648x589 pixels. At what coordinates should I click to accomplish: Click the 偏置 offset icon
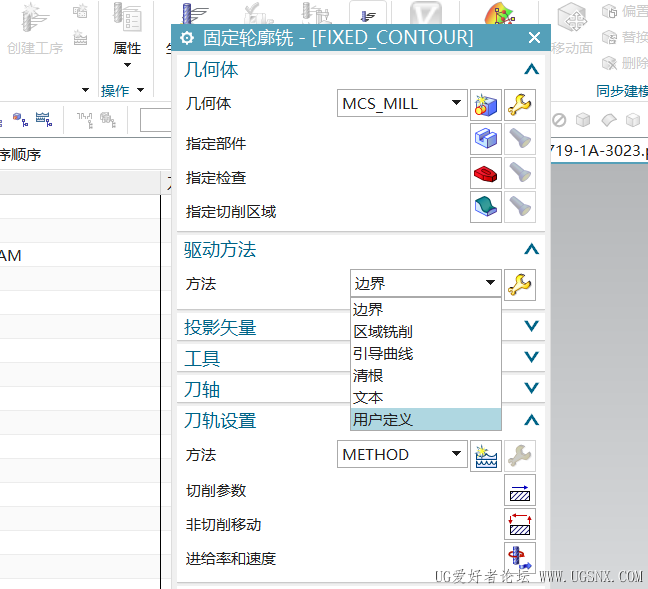pyautogui.click(x=610, y=12)
